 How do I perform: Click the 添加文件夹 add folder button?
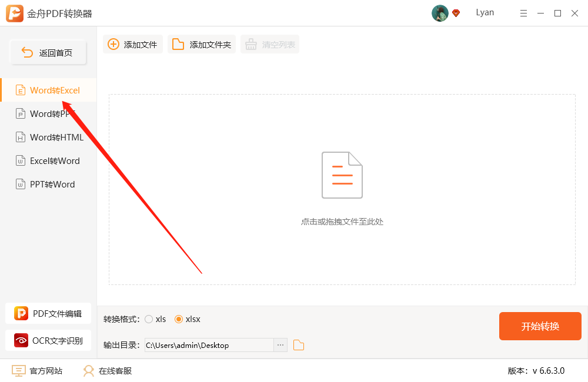[202, 44]
